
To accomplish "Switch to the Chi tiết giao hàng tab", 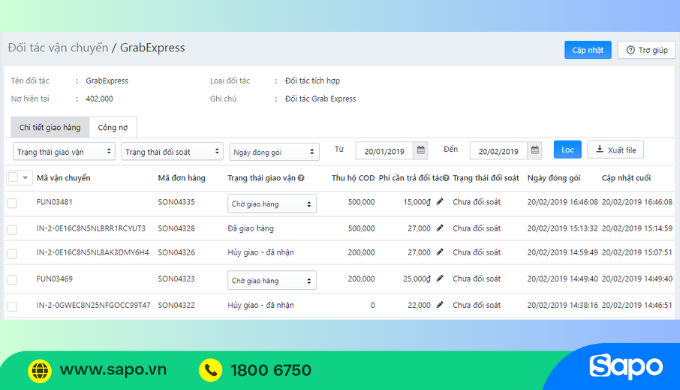I will click(x=50, y=127).
